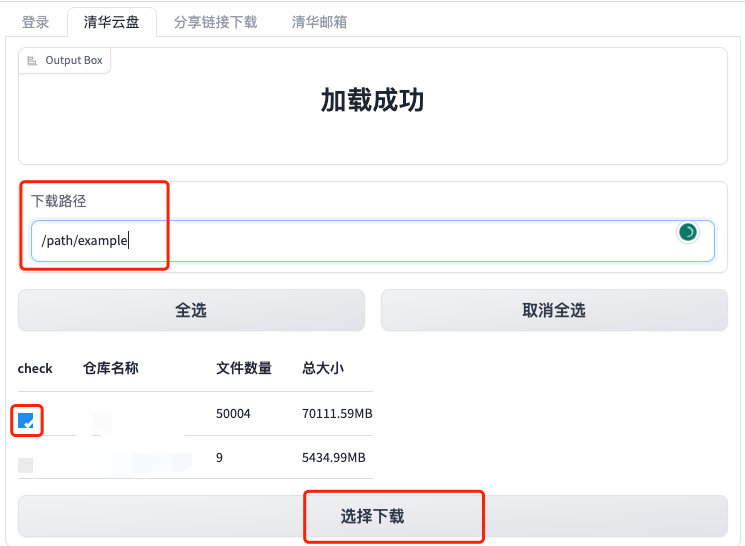The height and width of the screenshot is (546, 745).
Task: Select the 清华云盘 tab
Action: click(112, 21)
